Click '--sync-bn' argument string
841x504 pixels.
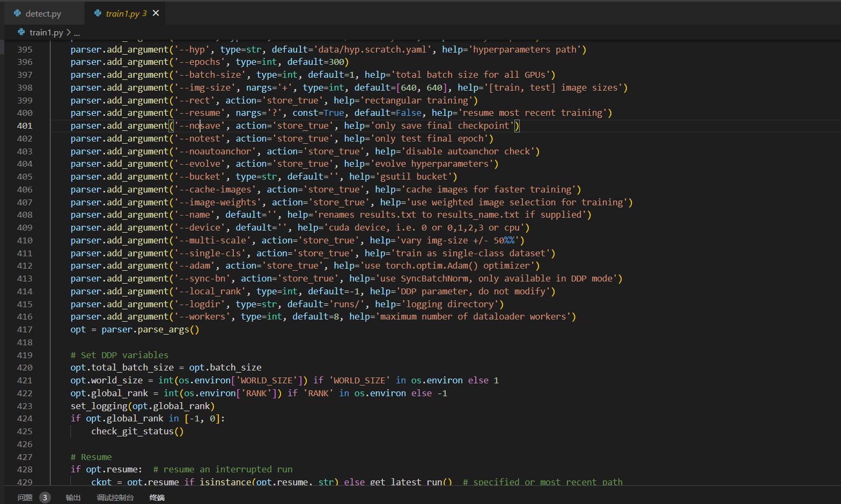(202, 279)
